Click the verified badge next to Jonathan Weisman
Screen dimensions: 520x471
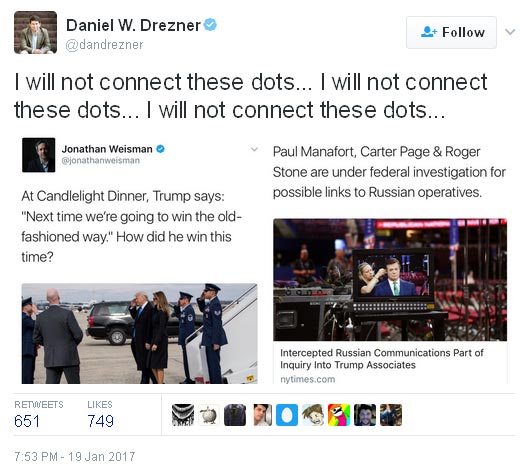pos(160,149)
